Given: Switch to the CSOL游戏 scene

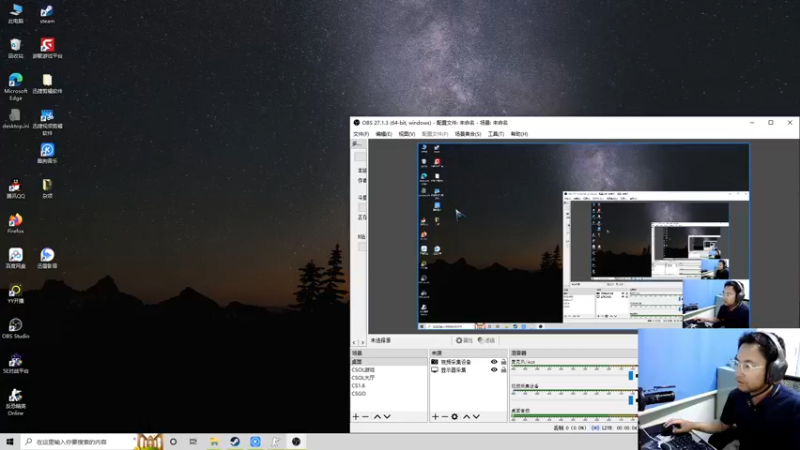Looking at the screenshot, I should [389, 370].
